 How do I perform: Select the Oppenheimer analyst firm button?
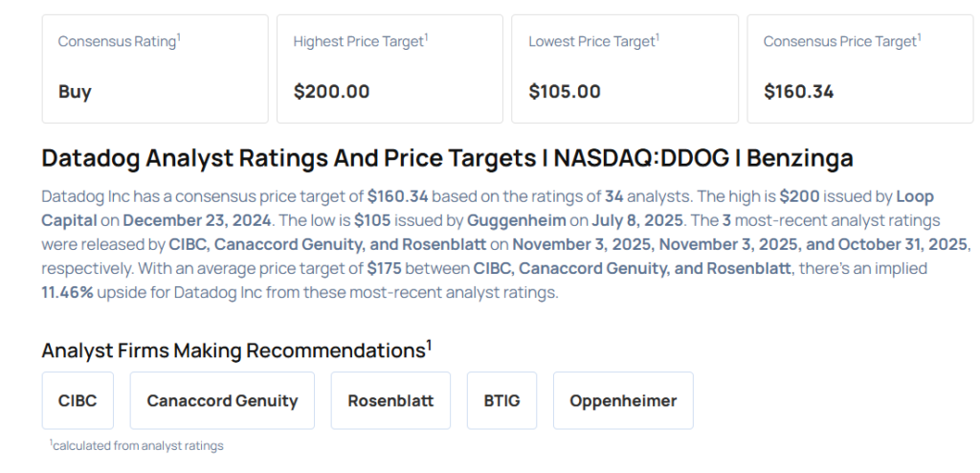pos(623,400)
